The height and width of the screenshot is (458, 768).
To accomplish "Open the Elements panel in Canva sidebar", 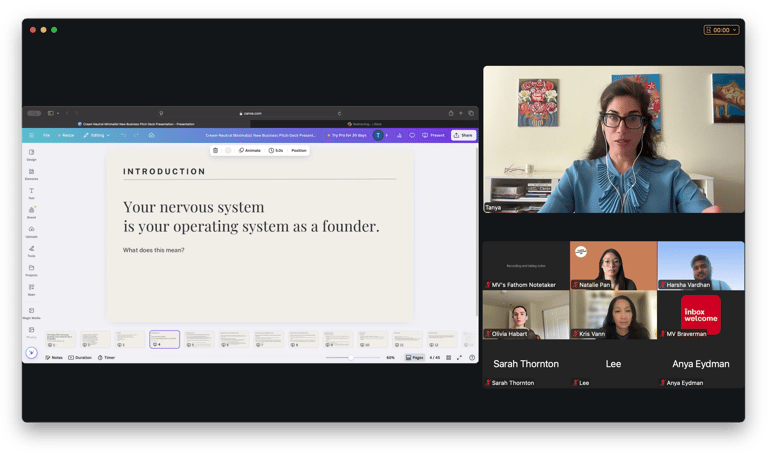I will click(x=31, y=174).
